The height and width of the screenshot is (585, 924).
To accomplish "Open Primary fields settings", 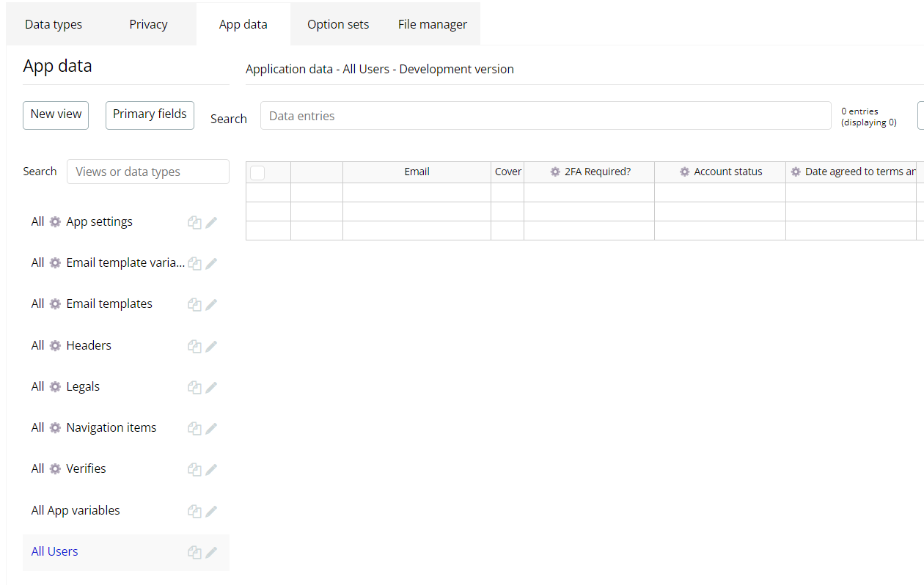I will coord(150,114).
